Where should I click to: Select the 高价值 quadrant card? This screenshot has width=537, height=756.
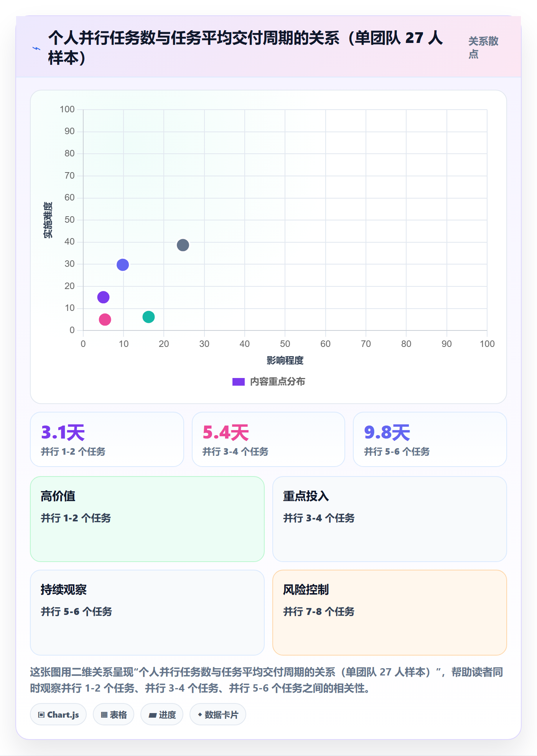point(147,519)
